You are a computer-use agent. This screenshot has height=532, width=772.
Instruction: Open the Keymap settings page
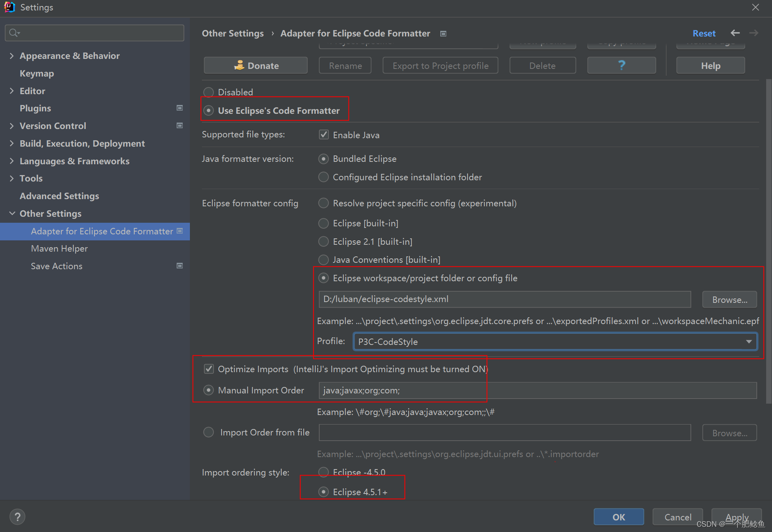37,73
